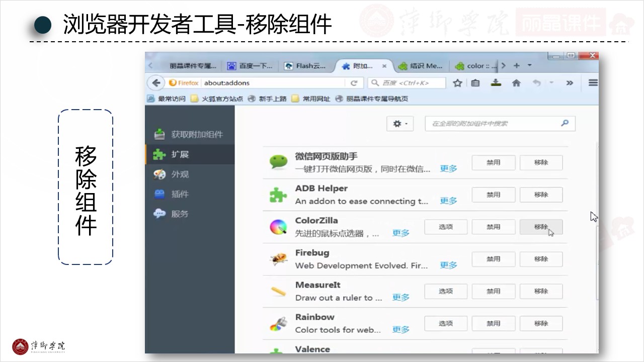Click the 微信网页版助手 green chat icon
The width and height of the screenshot is (644, 362).
pyautogui.click(x=278, y=162)
